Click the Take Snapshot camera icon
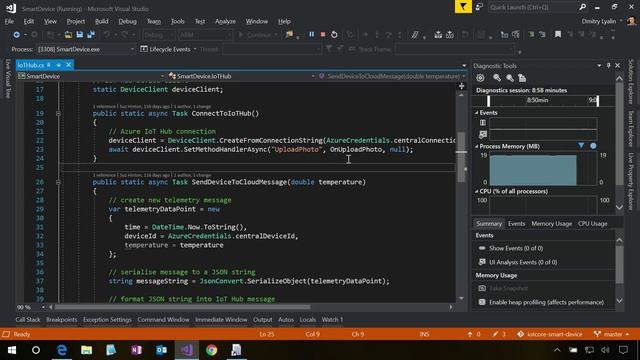This screenshot has height=360, width=640. (482, 288)
